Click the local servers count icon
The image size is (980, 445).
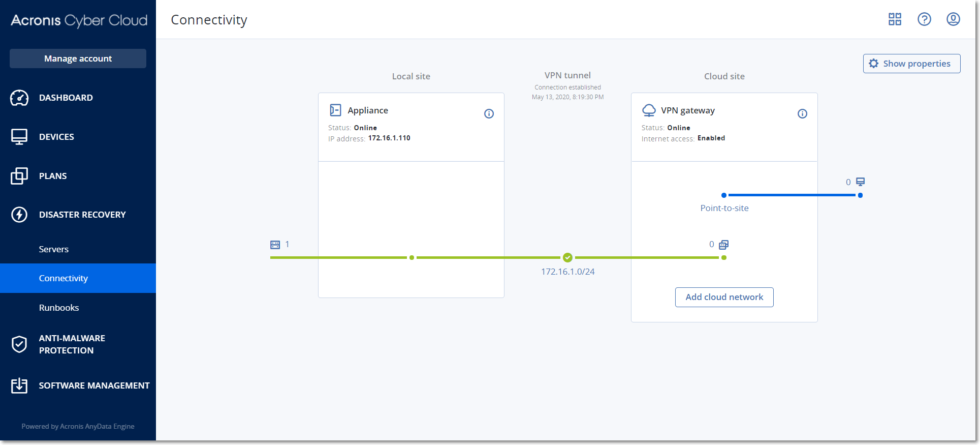(275, 245)
